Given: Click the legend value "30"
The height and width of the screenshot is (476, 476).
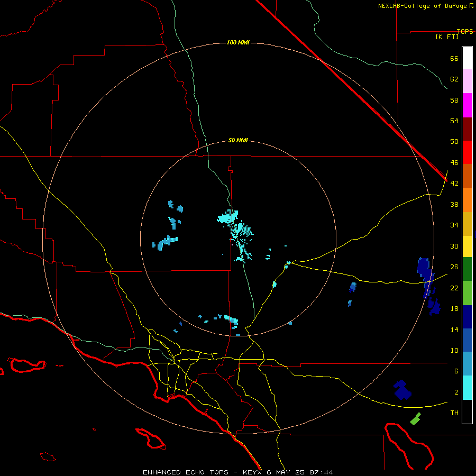Looking at the screenshot, I should coord(454,246).
